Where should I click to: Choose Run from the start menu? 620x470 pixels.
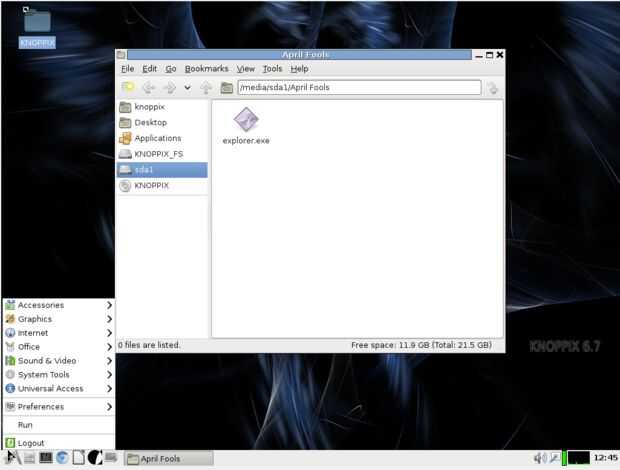coord(59,425)
